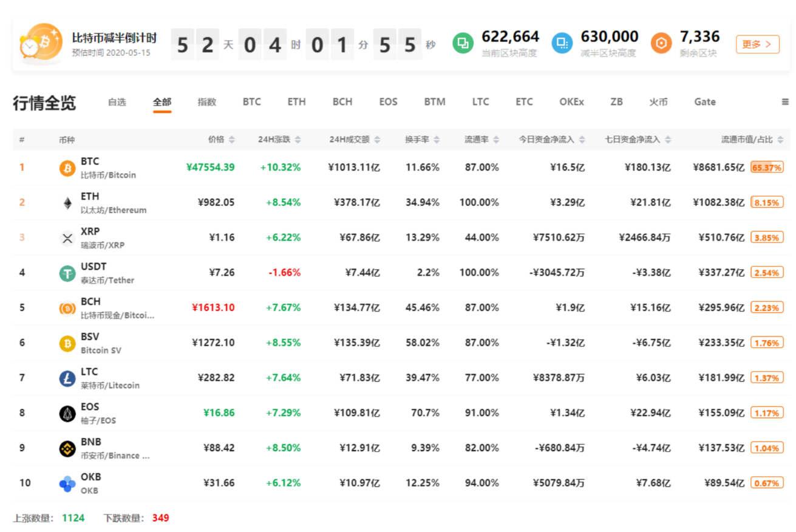The height and width of the screenshot is (532, 796).
Task: Click the USDT Tether coin icon
Action: tap(67, 273)
